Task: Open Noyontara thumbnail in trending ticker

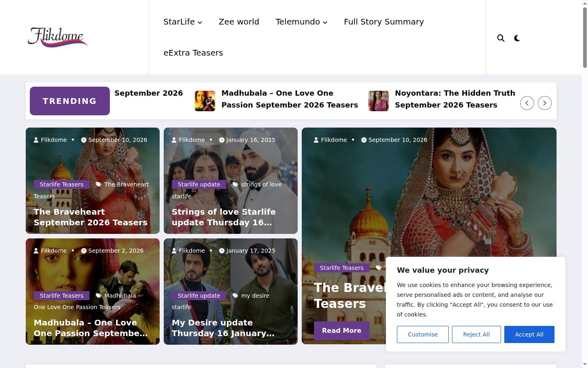Action: [x=379, y=101]
